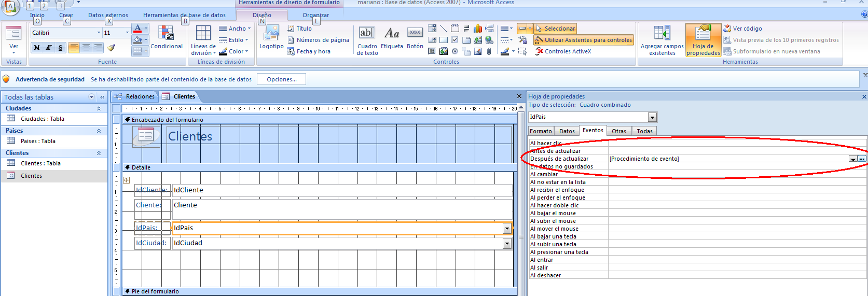Open the Organizar ribbon tab
This screenshot has height=296, width=868.
(x=315, y=15)
